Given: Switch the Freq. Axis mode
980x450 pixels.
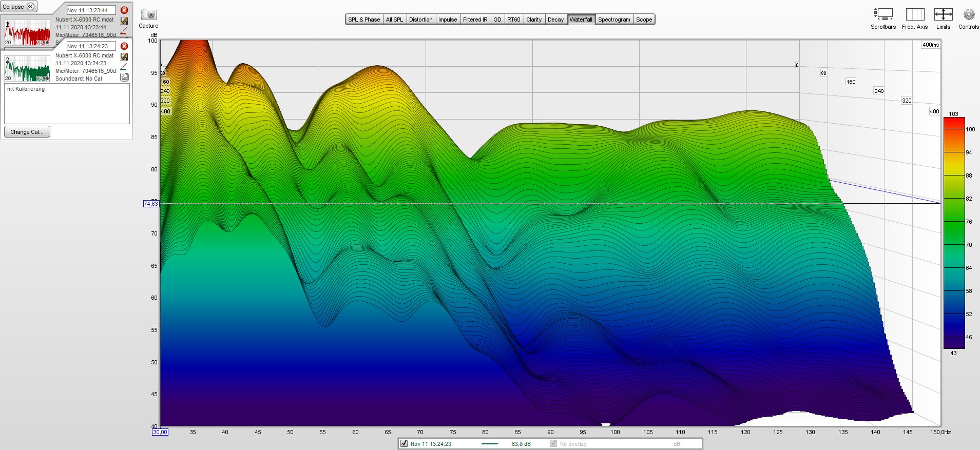Looking at the screenshot, I should click(x=915, y=14).
